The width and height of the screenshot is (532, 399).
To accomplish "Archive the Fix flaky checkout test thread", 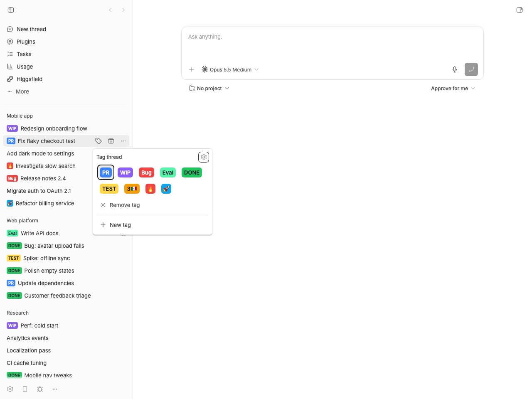I will pyautogui.click(x=111, y=141).
